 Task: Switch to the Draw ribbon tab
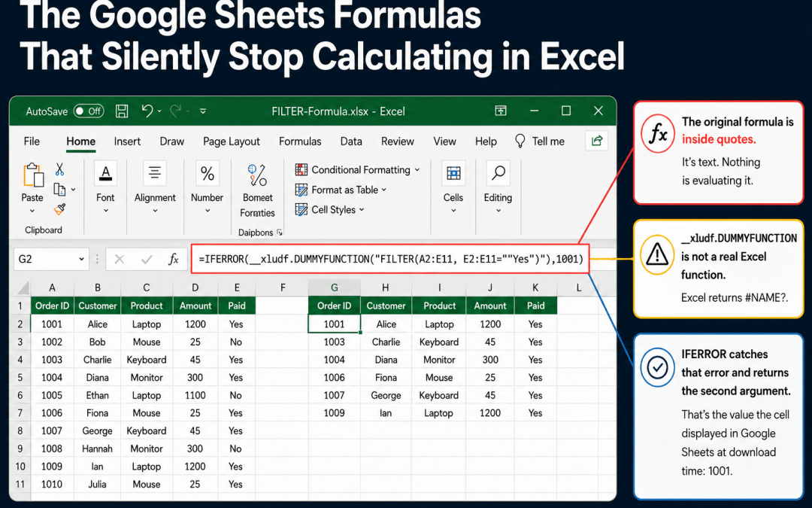click(x=172, y=141)
